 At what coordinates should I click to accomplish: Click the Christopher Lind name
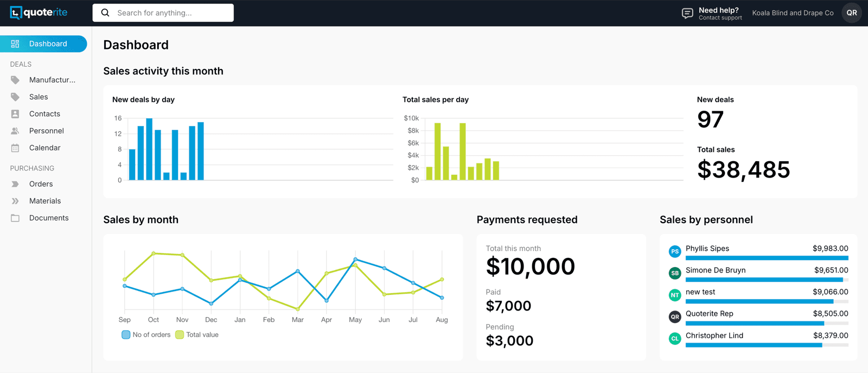click(714, 336)
